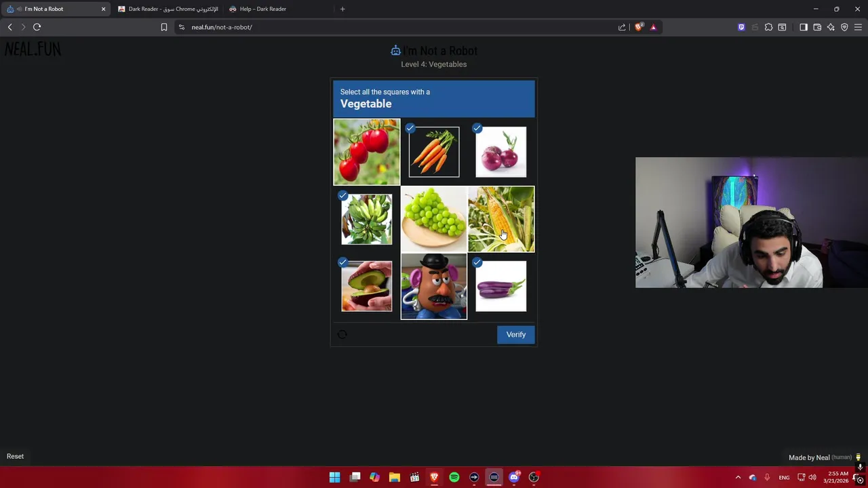868x488 pixels.
Task: Click the captcha refresh circle icon
Action: point(342,334)
